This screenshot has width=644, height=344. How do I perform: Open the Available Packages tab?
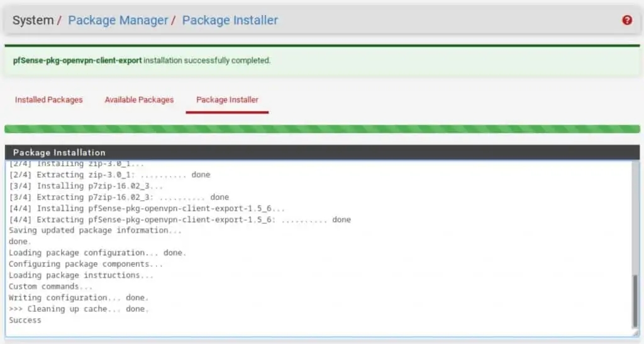click(139, 99)
